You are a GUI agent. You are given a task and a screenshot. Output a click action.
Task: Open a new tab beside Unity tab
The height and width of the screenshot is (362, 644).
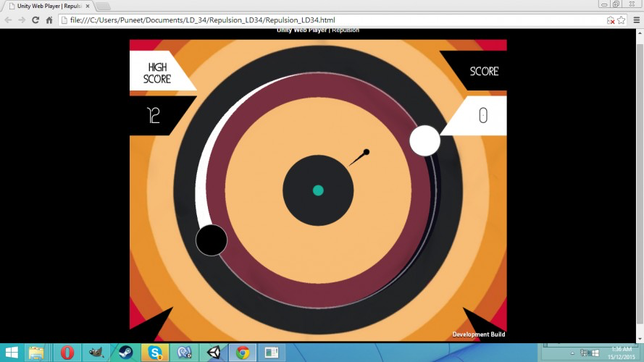point(103,7)
